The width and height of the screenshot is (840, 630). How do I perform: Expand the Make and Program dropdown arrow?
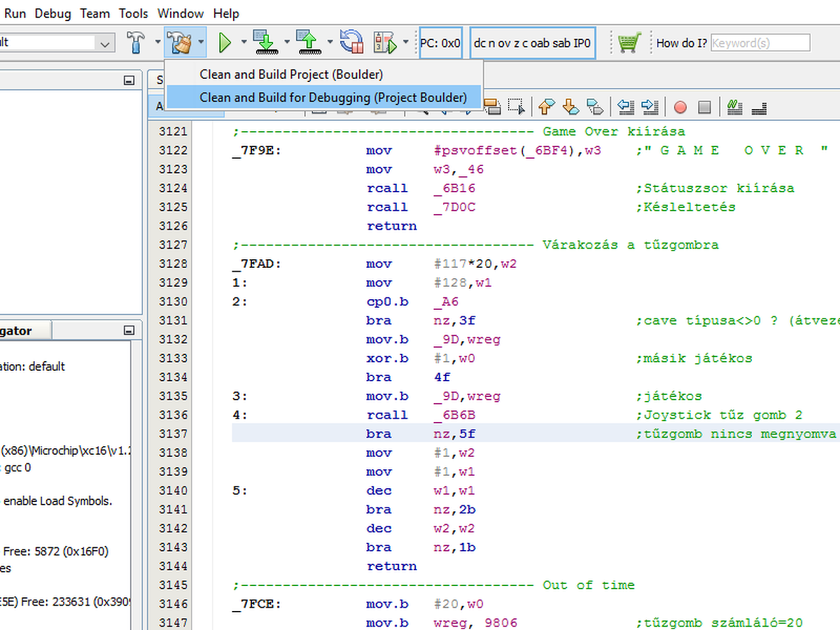tap(287, 43)
